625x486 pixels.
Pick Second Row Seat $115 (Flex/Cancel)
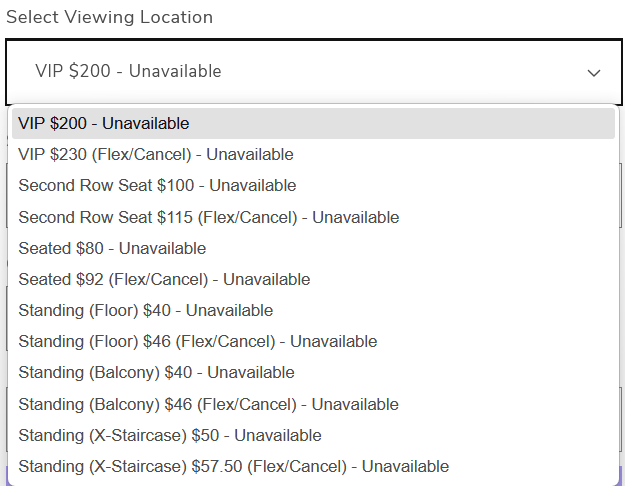click(313, 217)
